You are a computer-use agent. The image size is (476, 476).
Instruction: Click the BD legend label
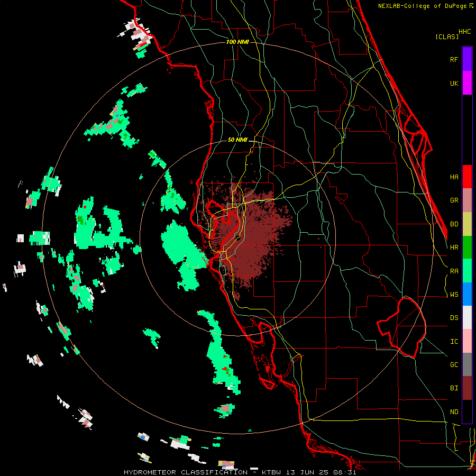click(x=454, y=224)
